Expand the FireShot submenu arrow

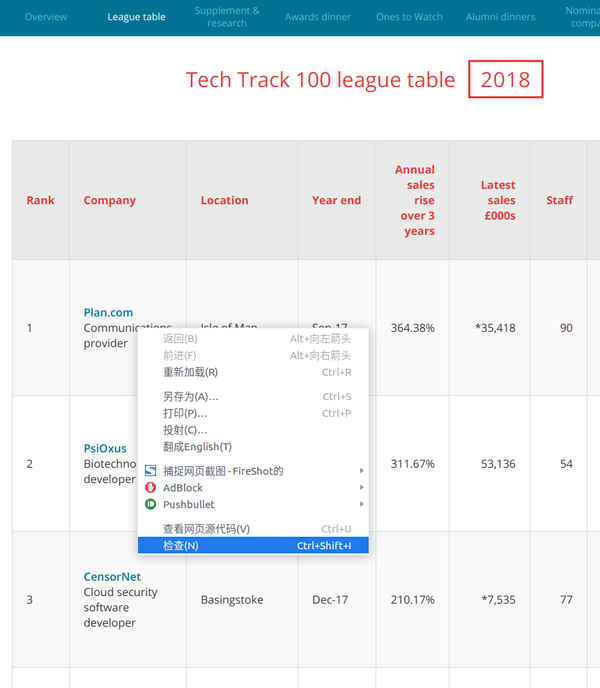[361, 471]
